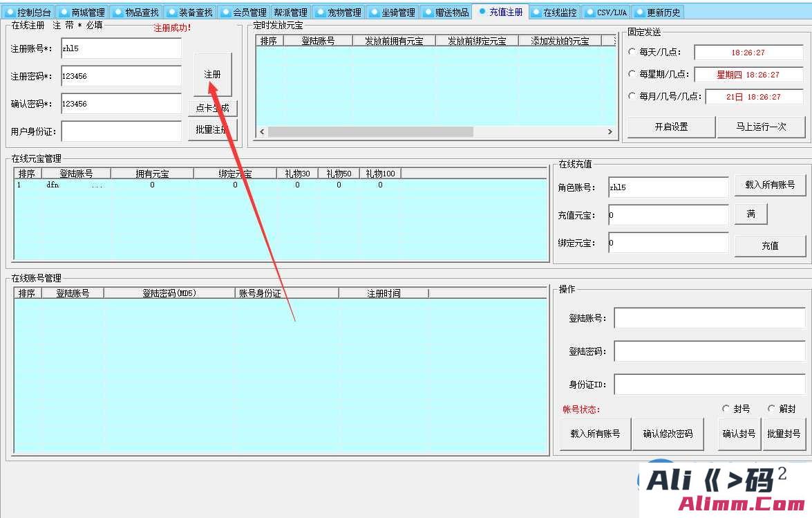Open the 帮派管理 tab
This screenshot has width=812, height=518.
tap(290, 12)
